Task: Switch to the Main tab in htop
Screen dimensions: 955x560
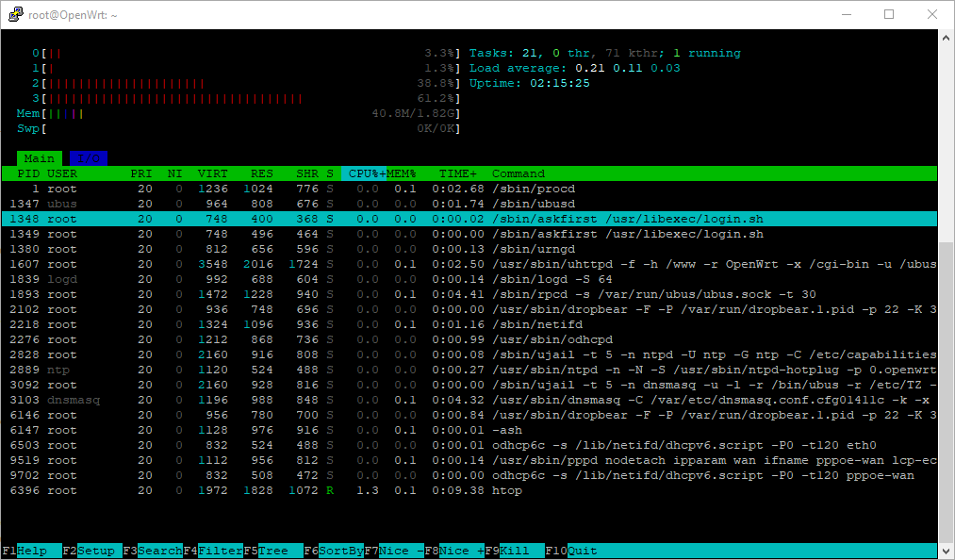Action: tap(39, 158)
